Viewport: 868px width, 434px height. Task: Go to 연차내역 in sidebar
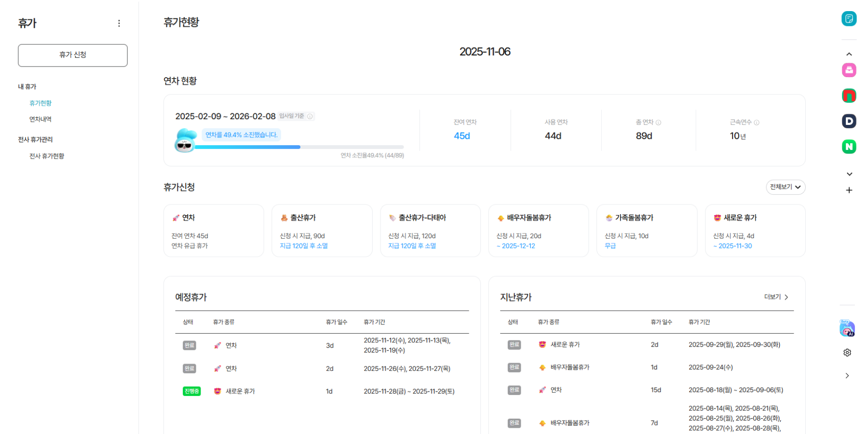coord(41,119)
